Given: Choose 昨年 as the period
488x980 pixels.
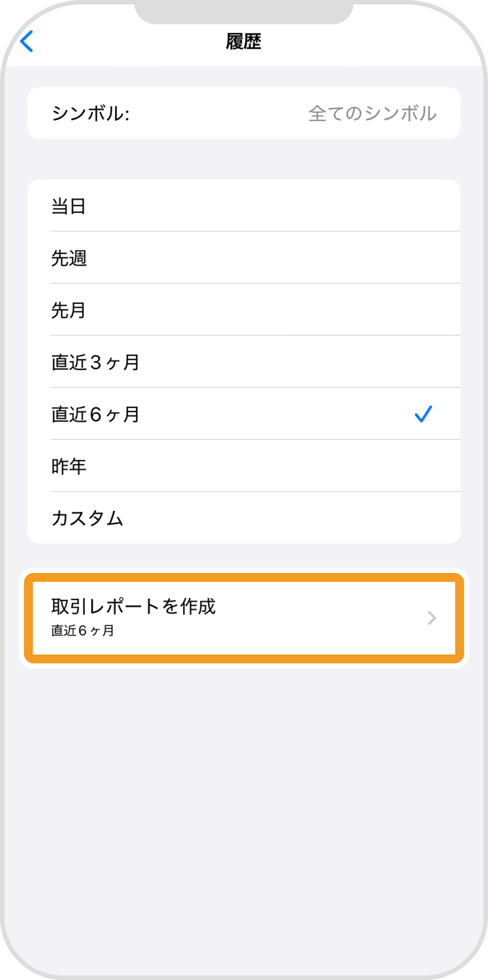Looking at the screenshot, I should click(x=69, y=466).
